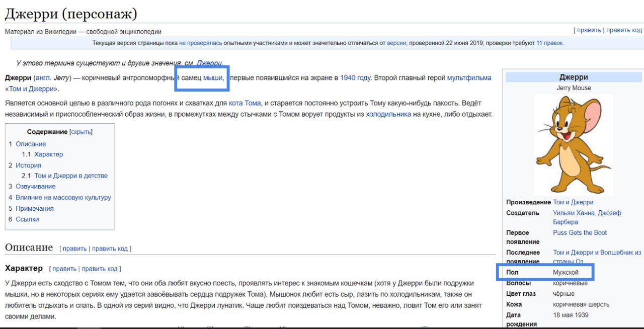
Task: Open the 'холодильника' link
Action: pos(388,114)
